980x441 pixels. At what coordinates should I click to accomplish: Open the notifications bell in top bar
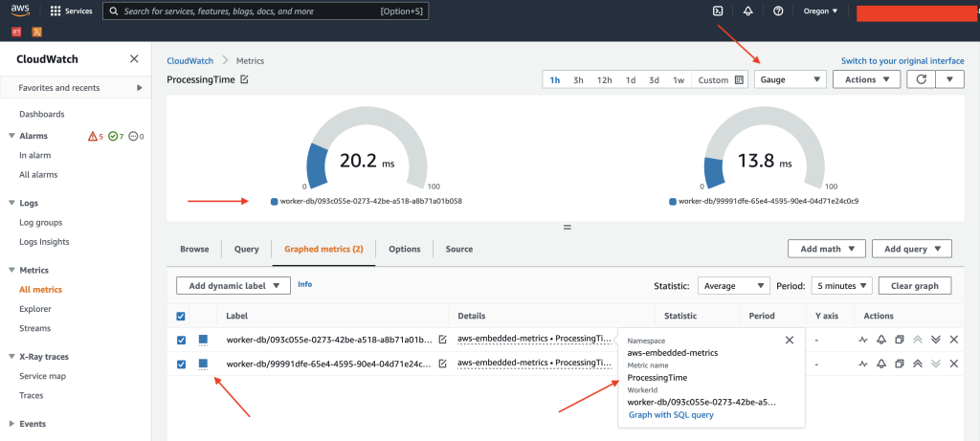point(748,11)
